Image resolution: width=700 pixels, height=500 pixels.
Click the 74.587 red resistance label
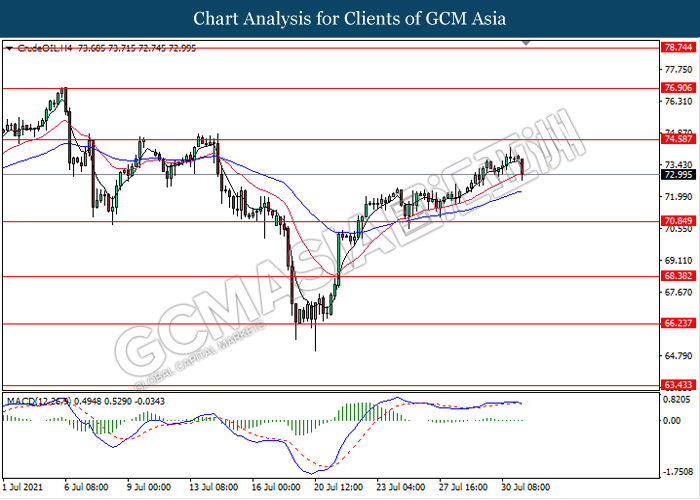[x=679, y=140]
